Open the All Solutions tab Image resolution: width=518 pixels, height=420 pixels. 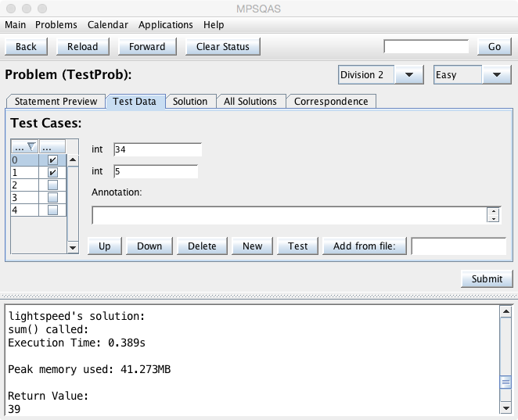pyautogui.click(x=250, y=101)
